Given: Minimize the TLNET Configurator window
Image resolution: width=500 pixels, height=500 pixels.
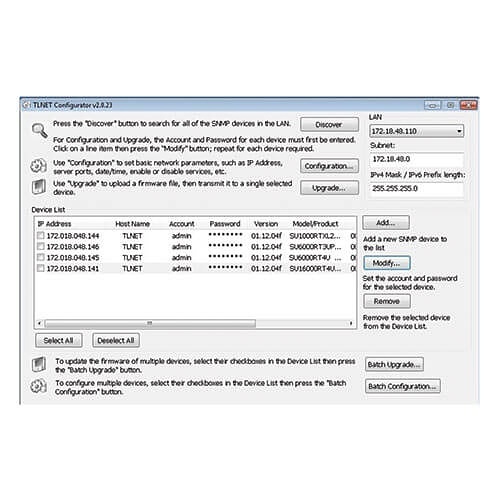Looking at the screenshot, I should pos(432,105).
